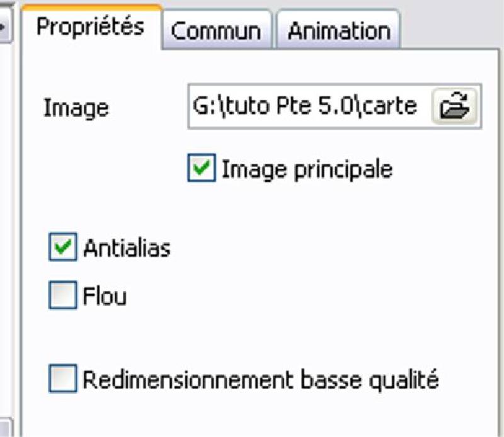This screenshot has width=504, height=437.
Task: Click the "Redimensionnement basse qualité" label text
Action: [261, 380]
